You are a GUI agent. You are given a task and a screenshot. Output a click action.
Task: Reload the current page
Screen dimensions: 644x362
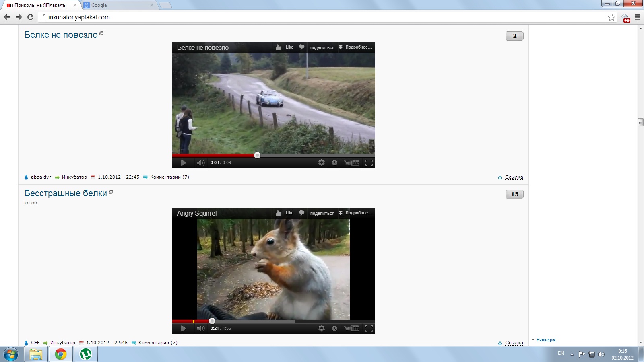point(30,17)
